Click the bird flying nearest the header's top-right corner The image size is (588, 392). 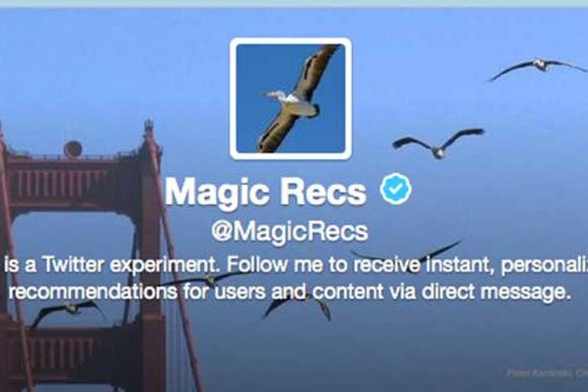(x=538, y=67)
